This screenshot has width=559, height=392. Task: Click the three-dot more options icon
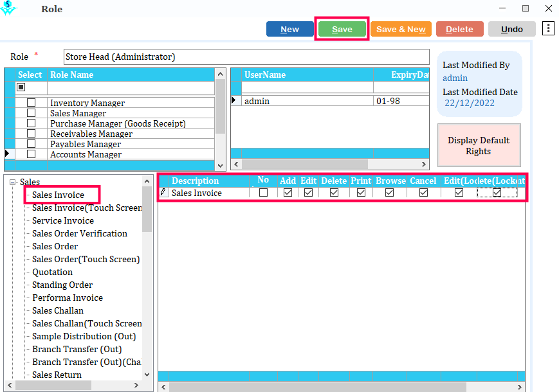point(548,28)
